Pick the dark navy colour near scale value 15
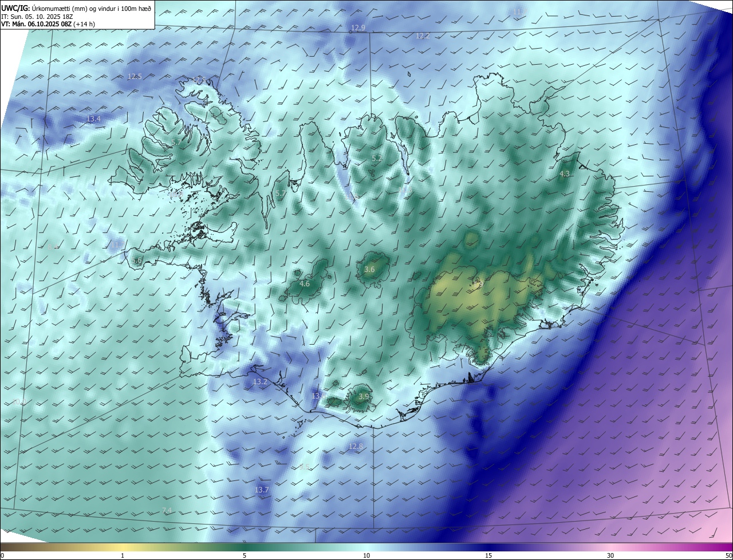 pos(488,547)
